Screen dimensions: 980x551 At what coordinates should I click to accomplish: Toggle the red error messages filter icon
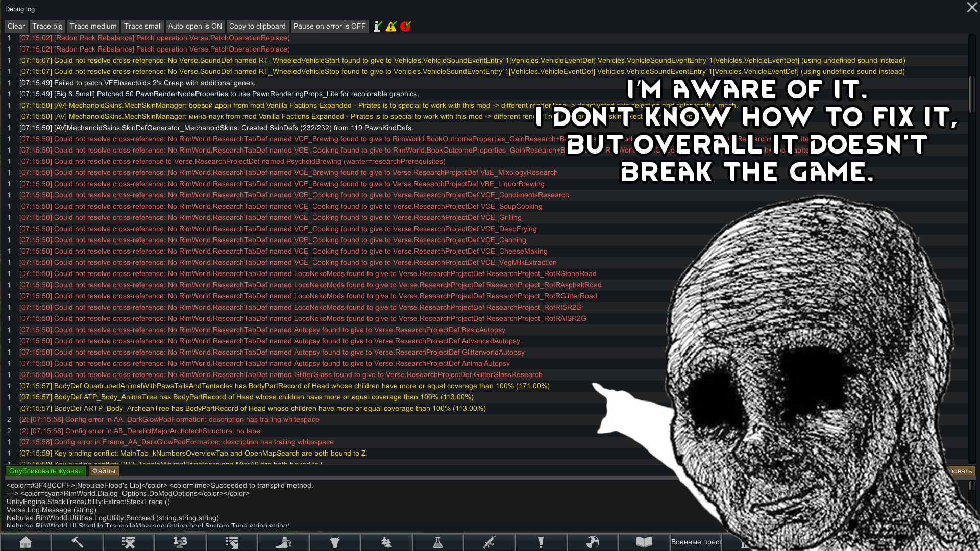(406, 26)
